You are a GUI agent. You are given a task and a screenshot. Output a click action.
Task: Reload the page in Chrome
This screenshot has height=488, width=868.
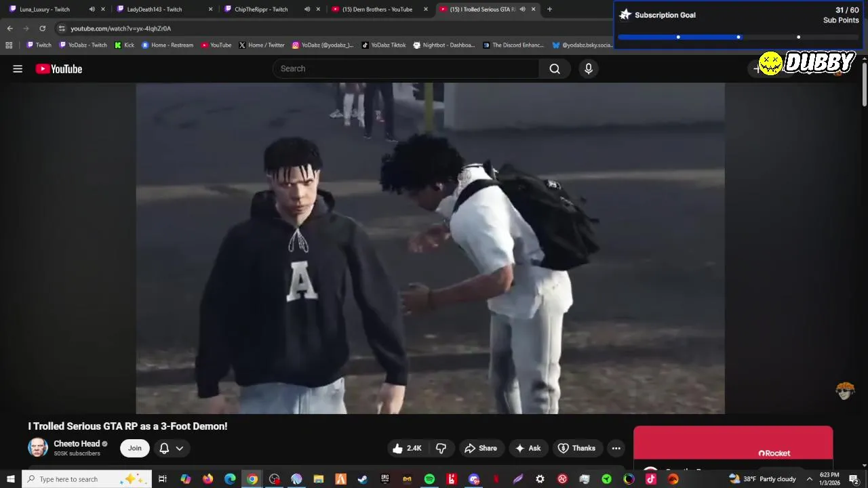(42, 28)
